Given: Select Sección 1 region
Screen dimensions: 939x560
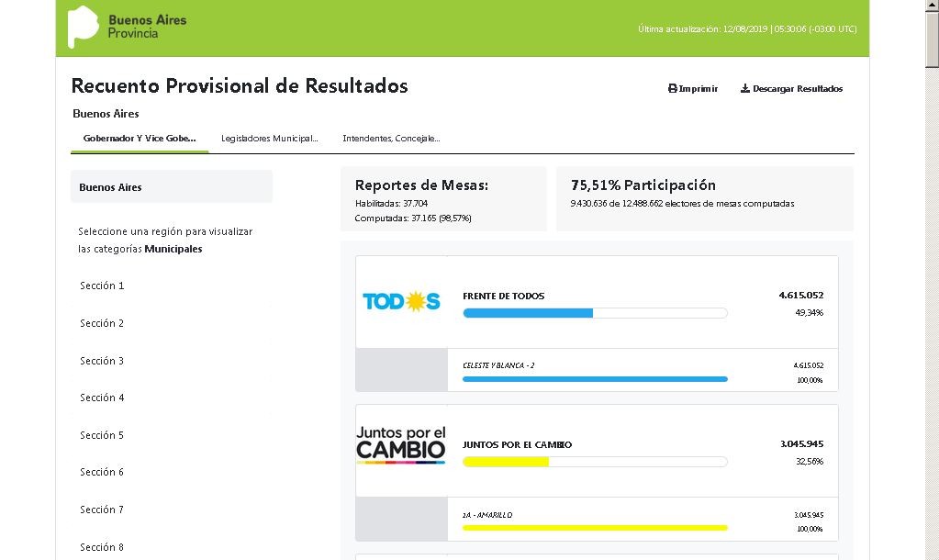Looking at the screenshot, I should tap(102, 286).
